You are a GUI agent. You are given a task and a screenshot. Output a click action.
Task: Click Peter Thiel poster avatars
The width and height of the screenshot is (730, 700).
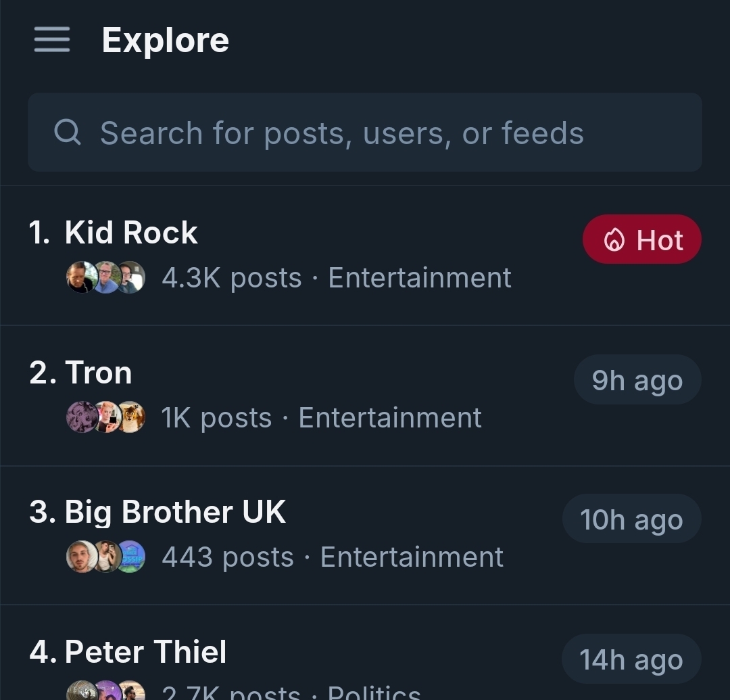tap(105, 691)
